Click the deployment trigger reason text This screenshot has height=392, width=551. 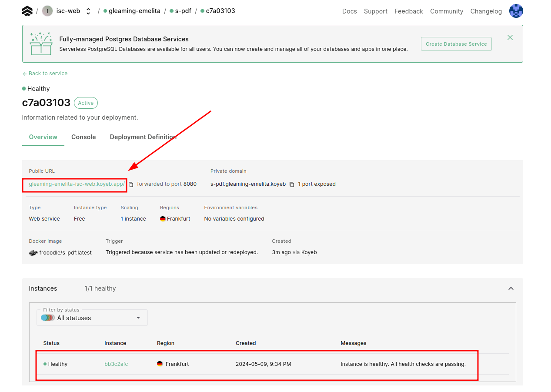click(x=182, y=252)
